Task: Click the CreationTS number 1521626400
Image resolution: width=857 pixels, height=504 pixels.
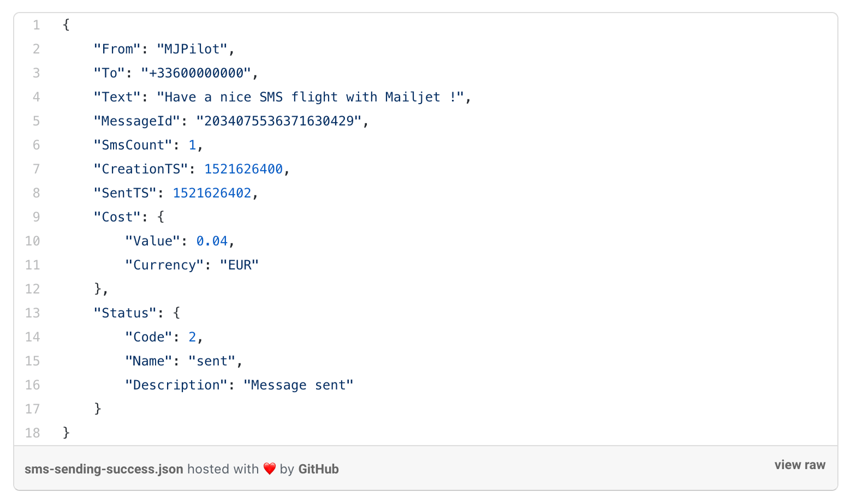Action: pyautogui.click(x=243, y=169)
